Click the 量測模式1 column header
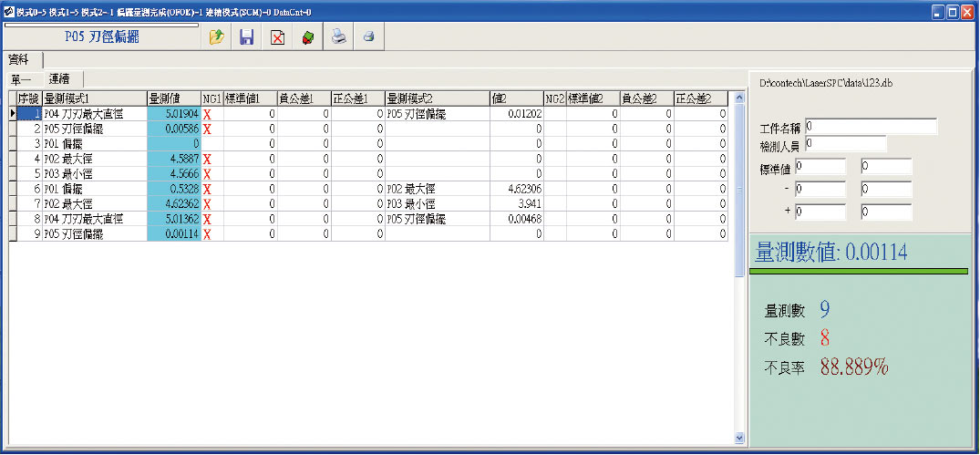Screen dimensions: 980x455 click(94, 98)
